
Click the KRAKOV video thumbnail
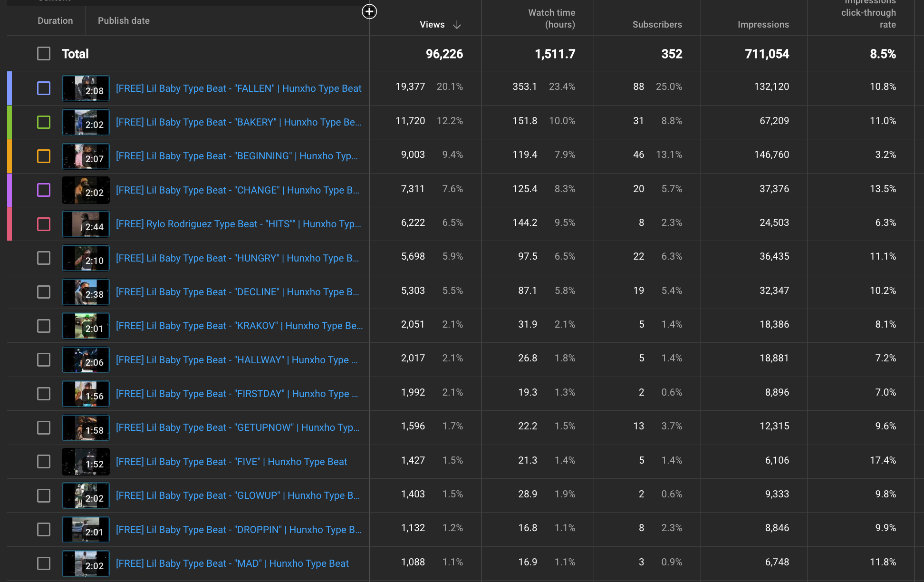[86, 326]
